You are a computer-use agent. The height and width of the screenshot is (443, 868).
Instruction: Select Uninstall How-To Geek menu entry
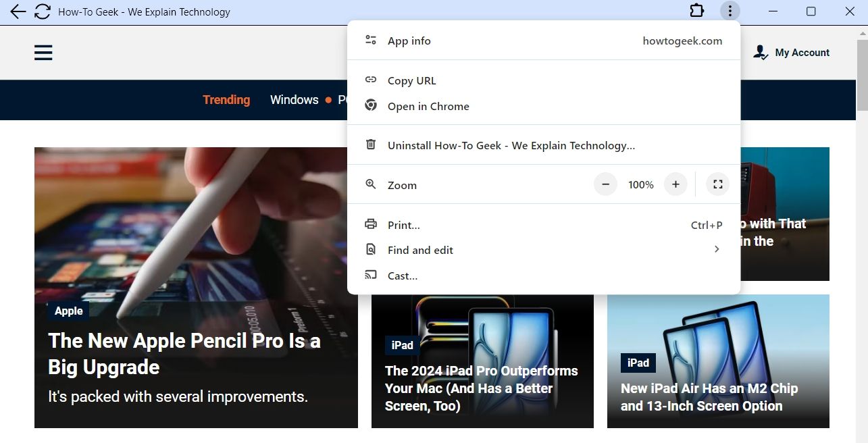[544, 145]
